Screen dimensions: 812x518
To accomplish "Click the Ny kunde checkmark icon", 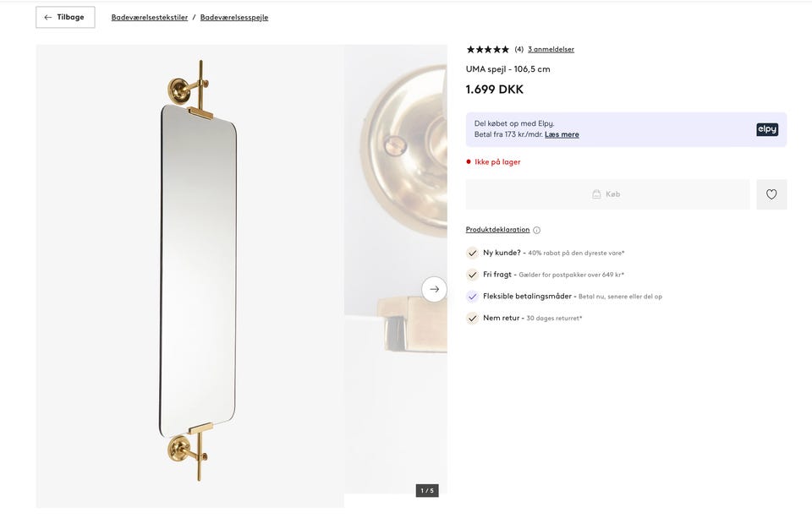I will tap(473, 253).
